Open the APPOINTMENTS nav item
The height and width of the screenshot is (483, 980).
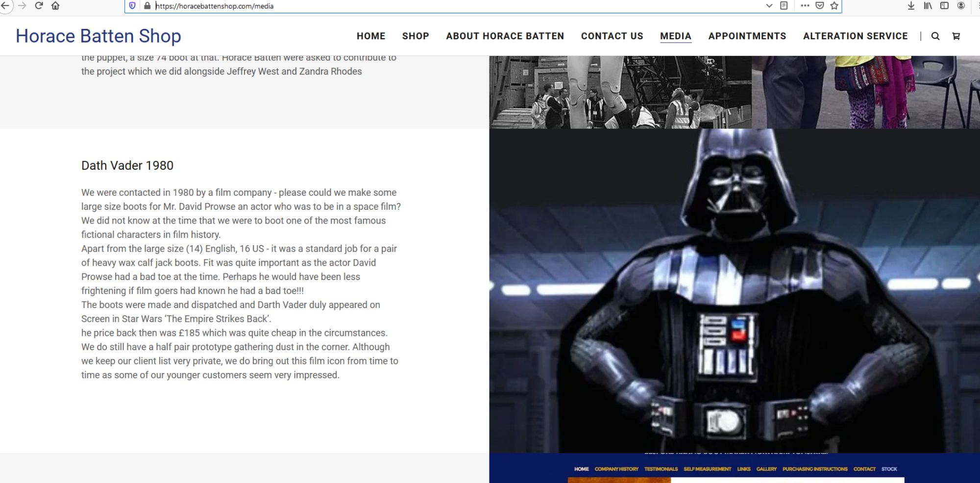pyautogui.click(x=747, y=36)
